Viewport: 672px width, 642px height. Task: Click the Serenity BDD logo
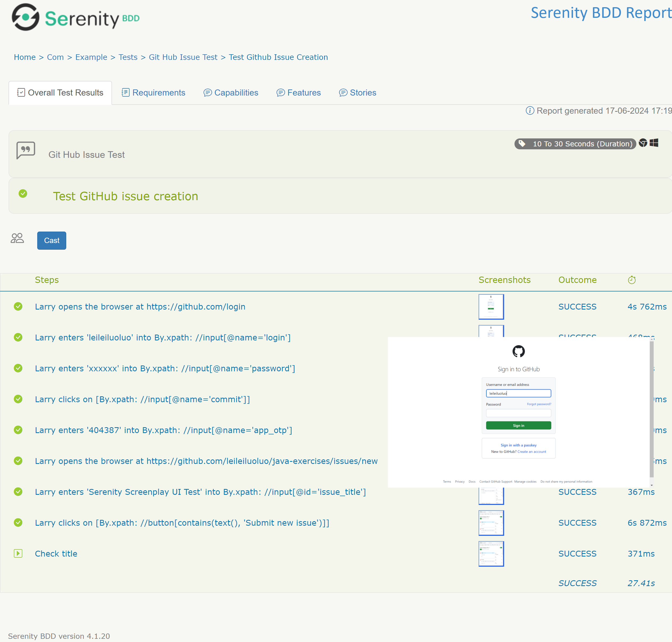pos(76,18)
